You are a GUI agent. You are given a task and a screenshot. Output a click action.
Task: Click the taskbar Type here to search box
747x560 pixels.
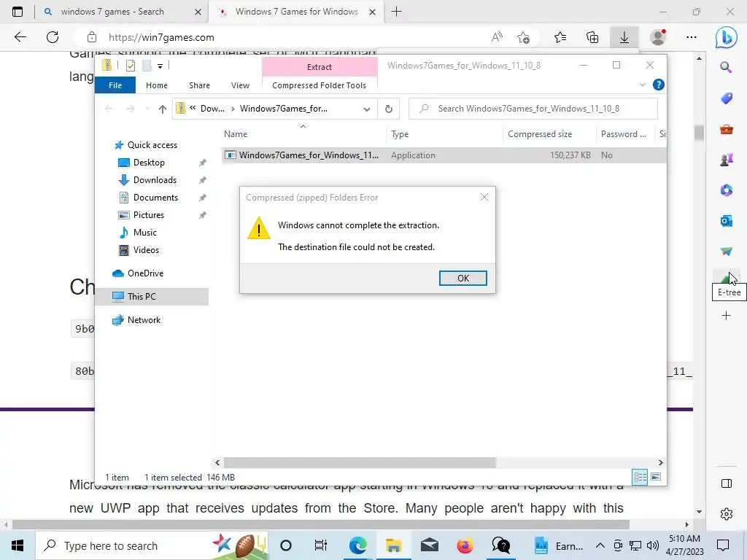(152, 545)
